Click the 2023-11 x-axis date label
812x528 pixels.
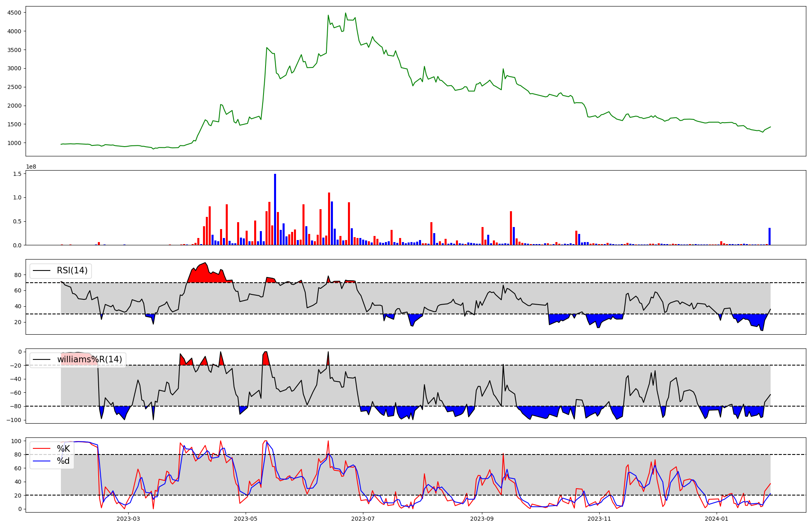pos(599,519)
